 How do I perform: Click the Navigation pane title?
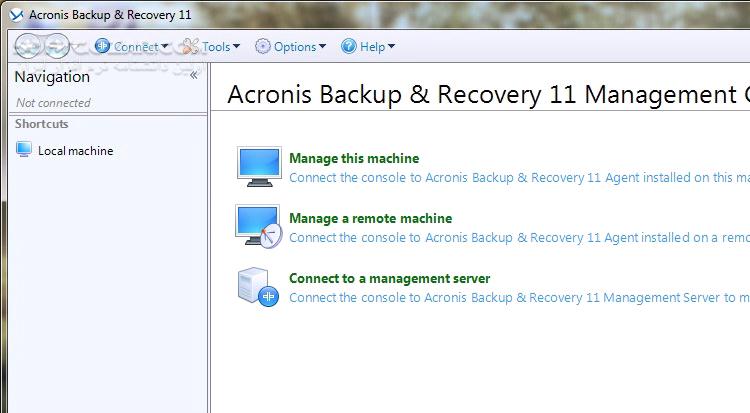click(52, 77)
